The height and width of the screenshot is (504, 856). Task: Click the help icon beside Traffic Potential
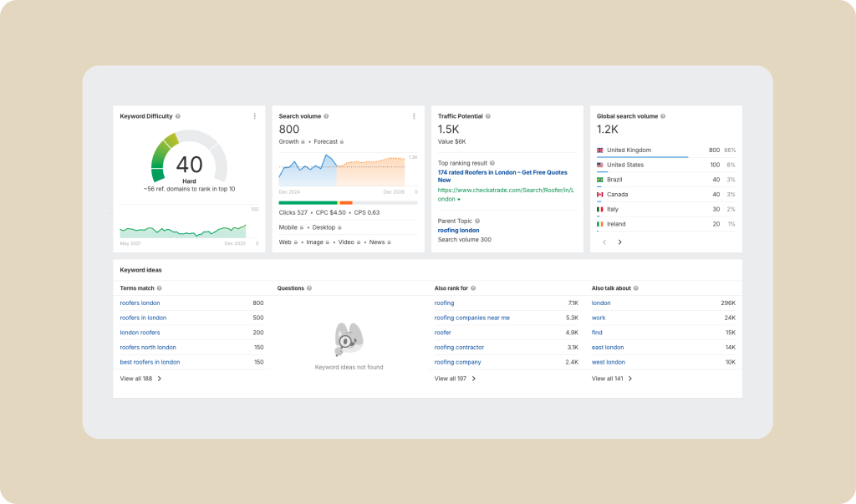488,116
